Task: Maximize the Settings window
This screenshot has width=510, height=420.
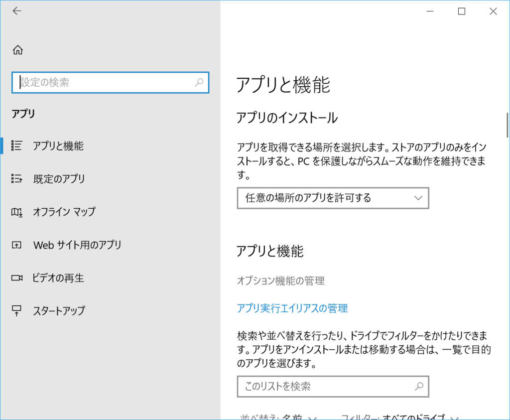Action: click(462, 11)
